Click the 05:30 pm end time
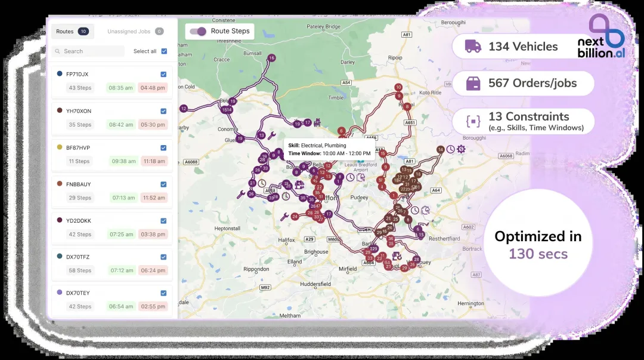644x360 pixels. 153,125
